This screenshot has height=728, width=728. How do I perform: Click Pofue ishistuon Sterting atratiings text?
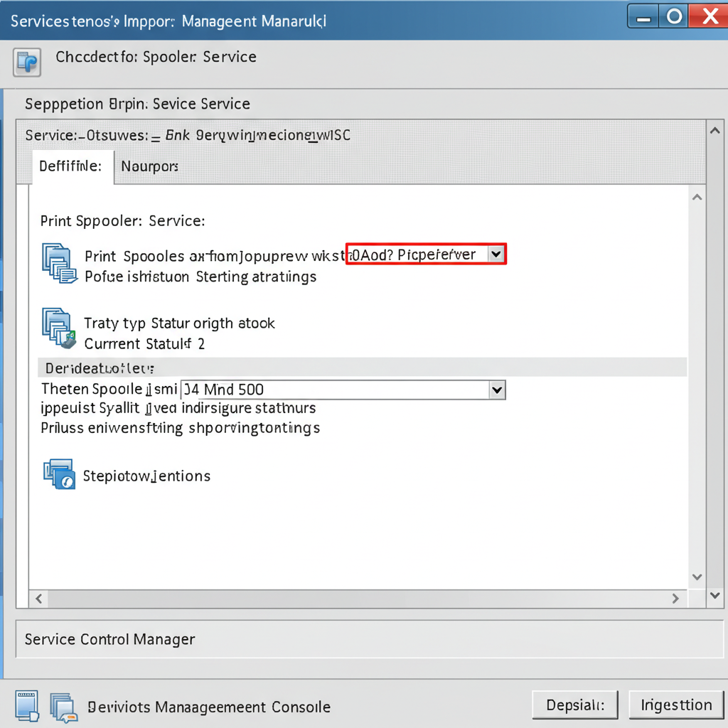point(200,277)
